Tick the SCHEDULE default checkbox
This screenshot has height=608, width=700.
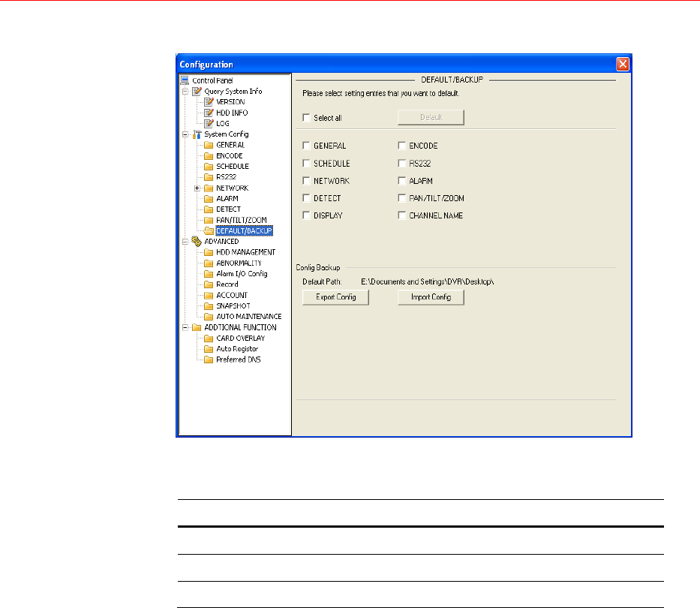tap(306, 164)
